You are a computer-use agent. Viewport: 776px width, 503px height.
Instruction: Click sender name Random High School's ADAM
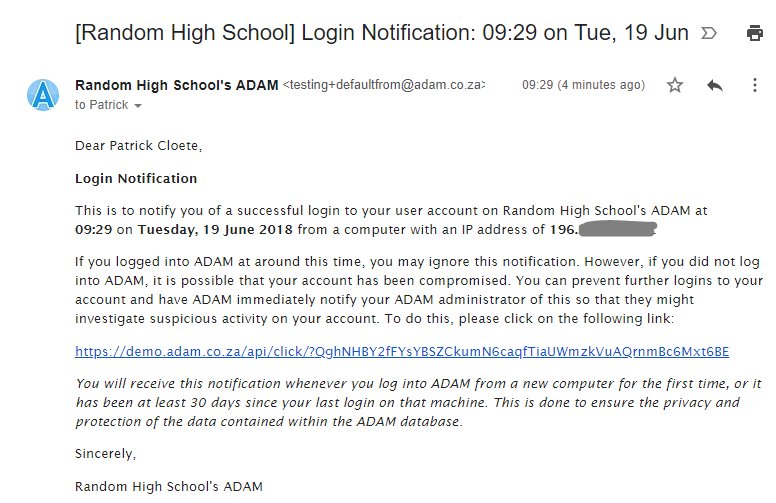click(x=176, y=85)
